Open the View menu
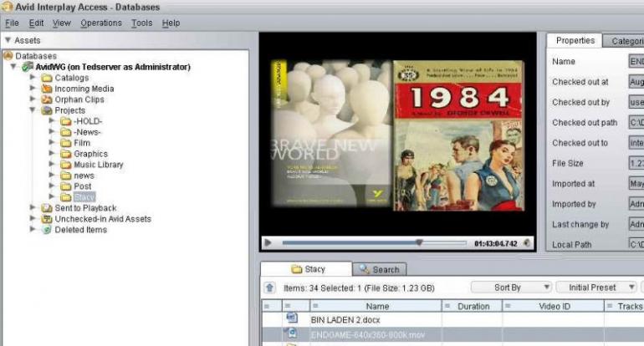The image size is (644, 346). click(62, 23)
